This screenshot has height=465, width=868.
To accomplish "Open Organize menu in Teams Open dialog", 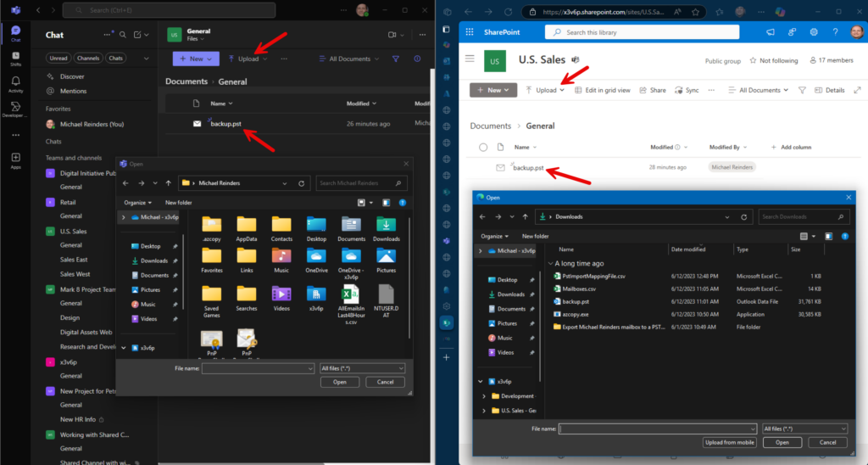I will (138, 203).
